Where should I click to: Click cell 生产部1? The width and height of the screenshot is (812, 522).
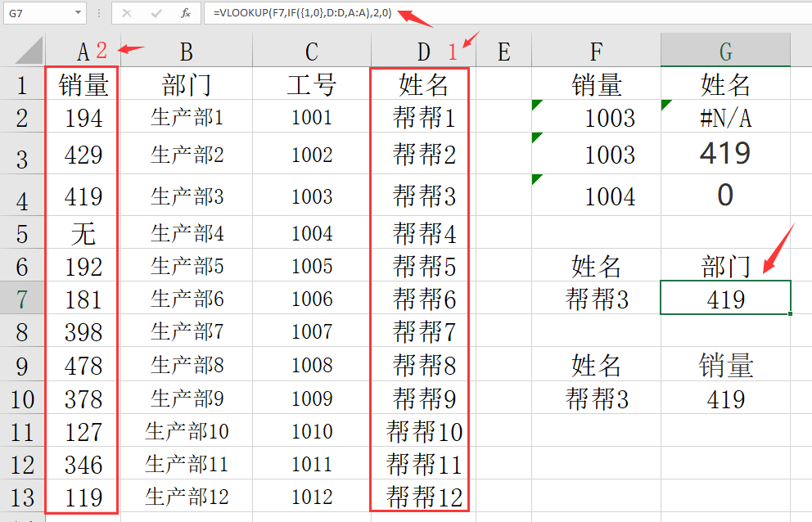coord(187,116)
